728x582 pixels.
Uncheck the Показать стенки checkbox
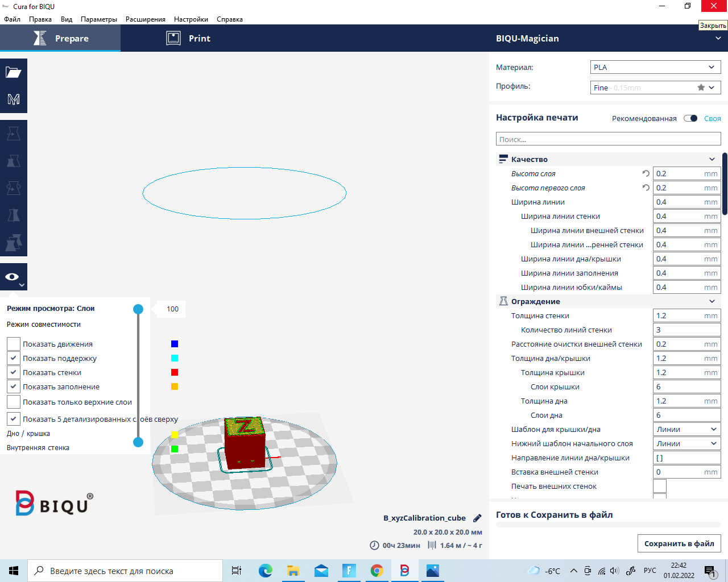(x=14, y=372)
